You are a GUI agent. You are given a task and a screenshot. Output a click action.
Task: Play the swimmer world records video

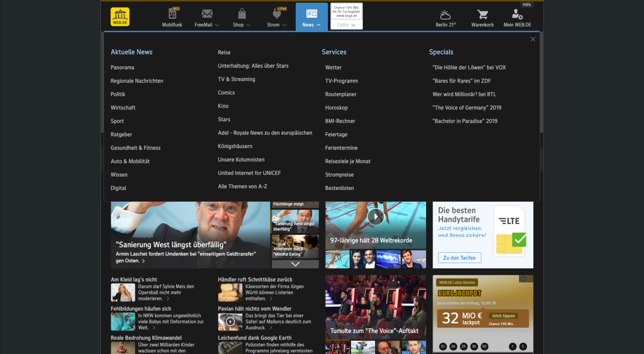tap(376, 216)
